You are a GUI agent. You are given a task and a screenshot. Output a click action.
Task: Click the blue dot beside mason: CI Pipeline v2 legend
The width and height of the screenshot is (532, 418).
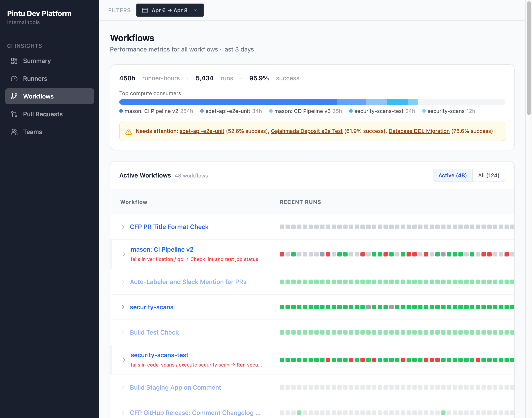(x=121, y=111)
